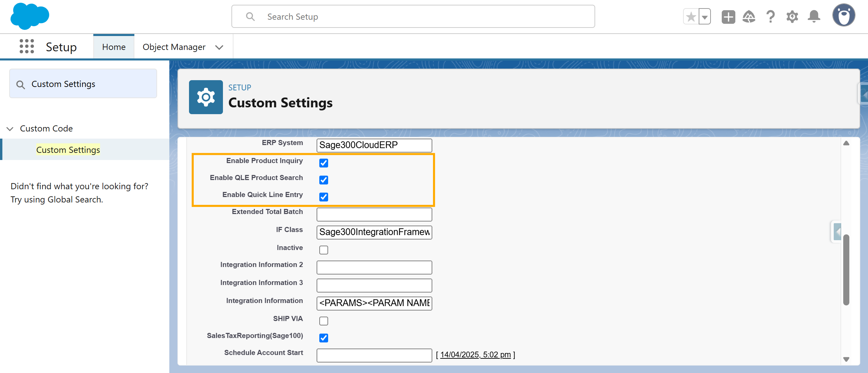Viewport: 868px width, 373px height.
Task: Click the Schedule Account Start field
Action: click(374, 355)
